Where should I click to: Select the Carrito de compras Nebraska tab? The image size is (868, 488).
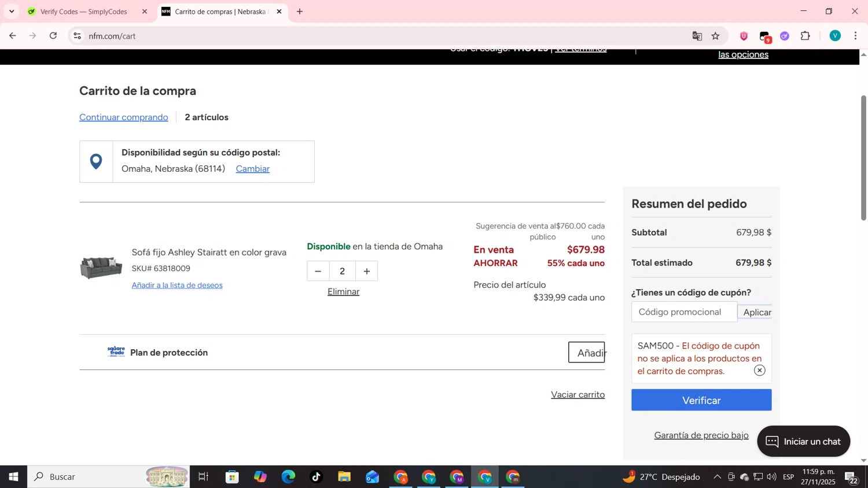[x=221, y=12]
